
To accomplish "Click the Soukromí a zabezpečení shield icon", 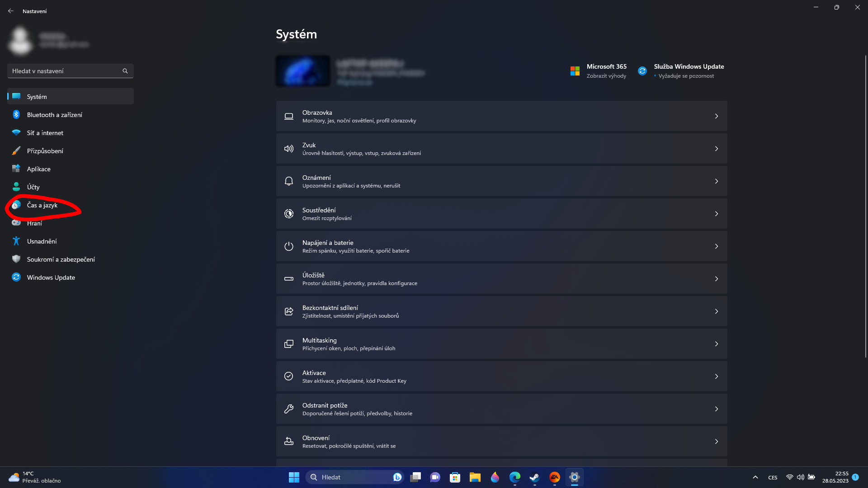I will 16,259.
